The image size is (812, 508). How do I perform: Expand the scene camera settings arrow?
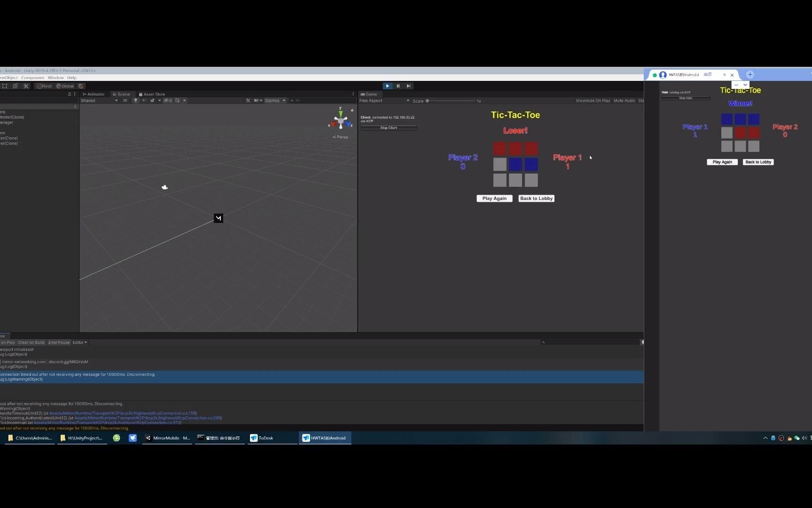click(261, 101)
